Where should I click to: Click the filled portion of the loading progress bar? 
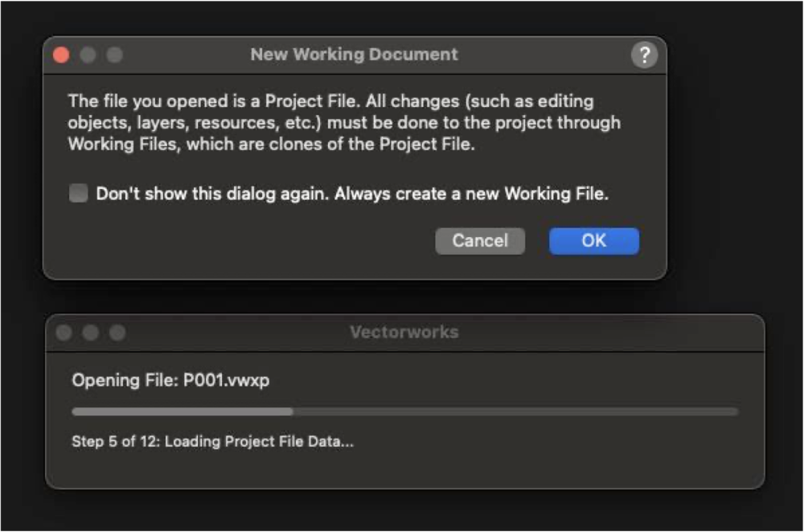(183, 411)
